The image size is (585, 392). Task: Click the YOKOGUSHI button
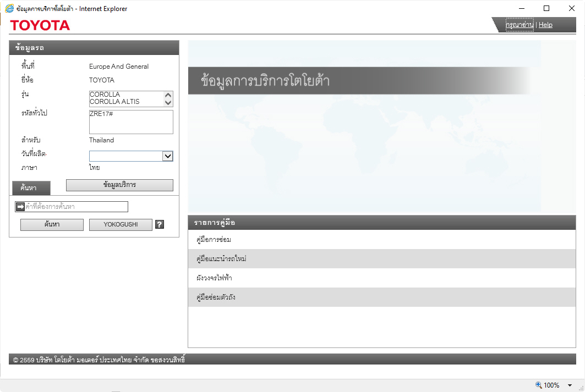[x=121, y=224]
